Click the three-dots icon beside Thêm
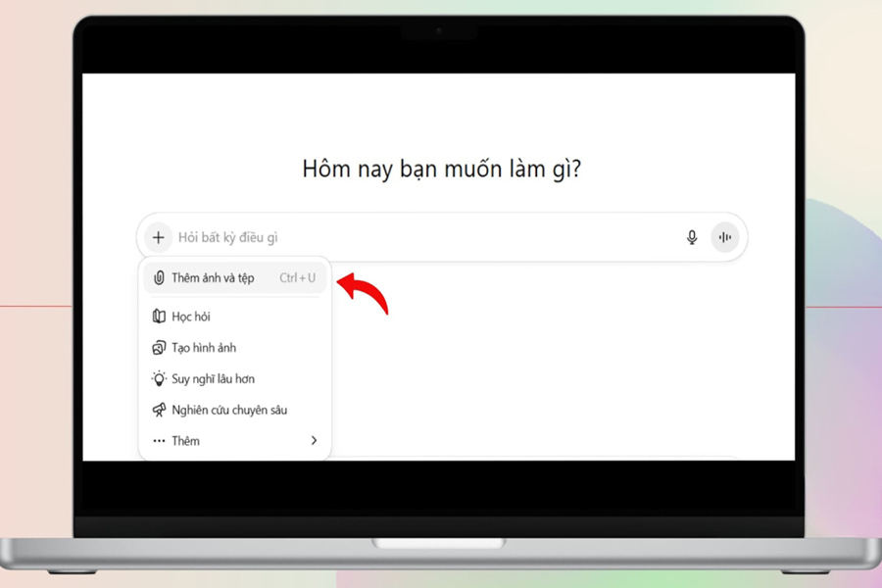The image size is (882, 588). [159, 441]
